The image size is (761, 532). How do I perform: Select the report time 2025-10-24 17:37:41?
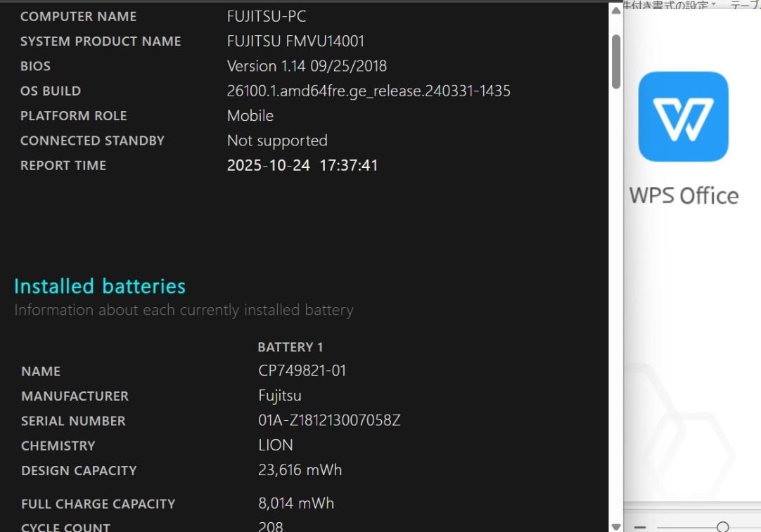[x=302, y=165]
